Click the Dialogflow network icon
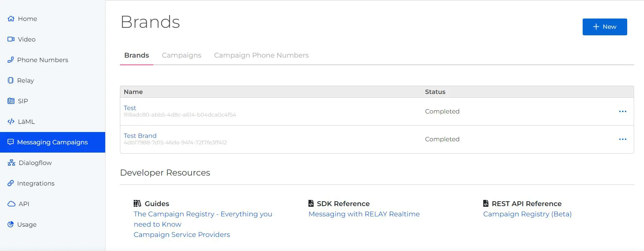Viewport: 644px width, 251px height. tap(11, 163)
